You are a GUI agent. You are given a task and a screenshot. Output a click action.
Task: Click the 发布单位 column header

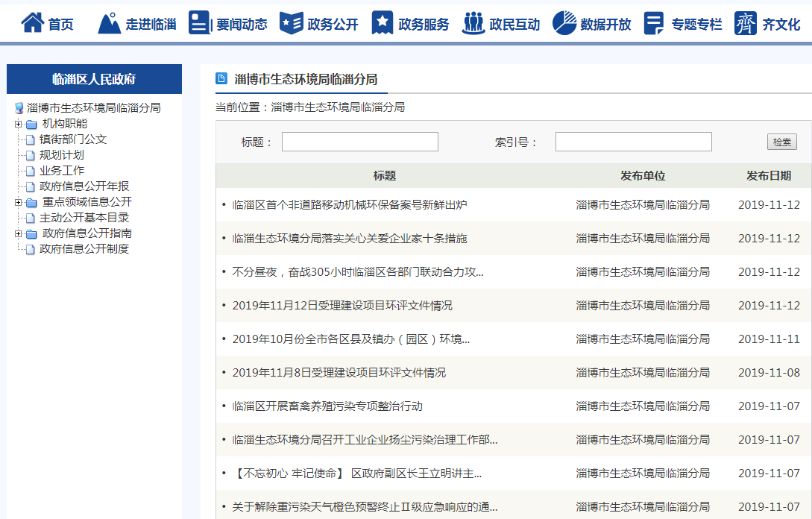click(643, 176)
